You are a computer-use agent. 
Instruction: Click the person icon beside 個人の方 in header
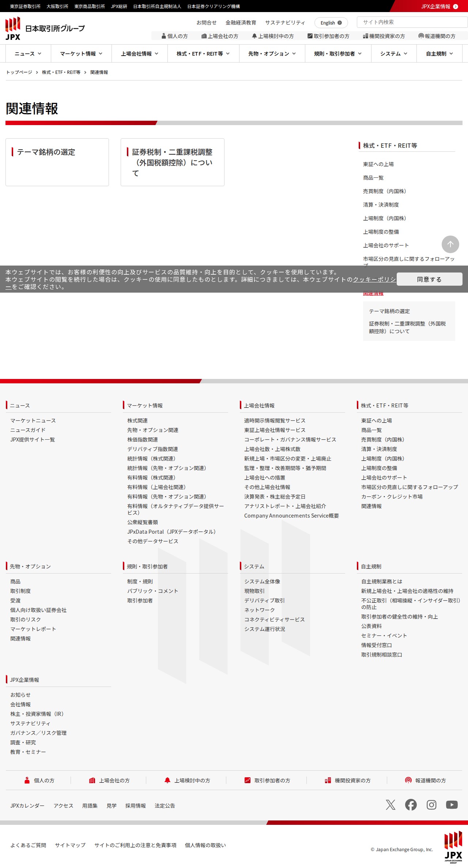tap(164, 36)
